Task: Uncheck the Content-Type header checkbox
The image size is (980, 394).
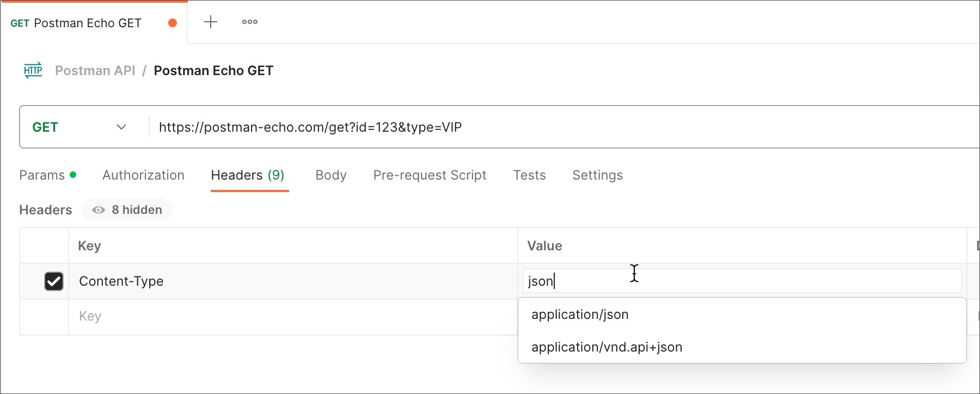Action: tap(54, 281)
